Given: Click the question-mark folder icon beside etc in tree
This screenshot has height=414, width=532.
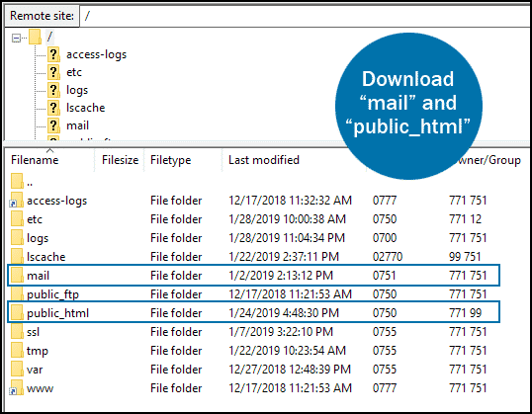Looking at the screenshot, I should (x=53, y=72).
